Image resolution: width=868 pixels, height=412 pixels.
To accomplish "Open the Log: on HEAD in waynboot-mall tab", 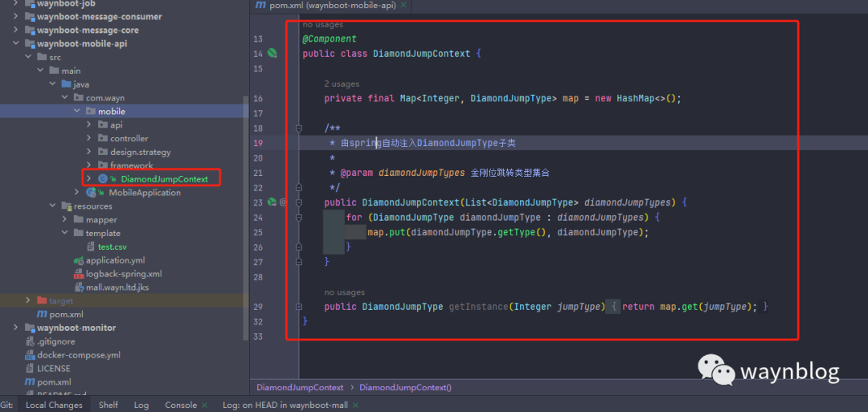I will pyautogui.click(x=285, y=406).
